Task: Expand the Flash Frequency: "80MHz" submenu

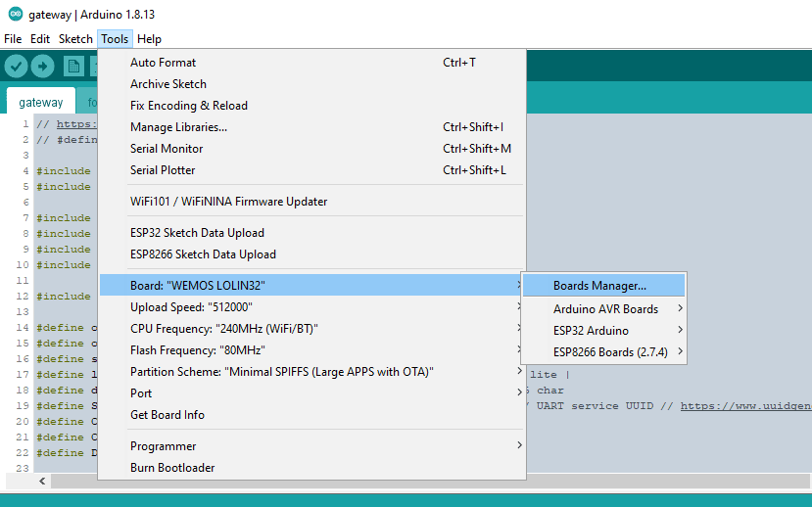Action: (312, 350)
